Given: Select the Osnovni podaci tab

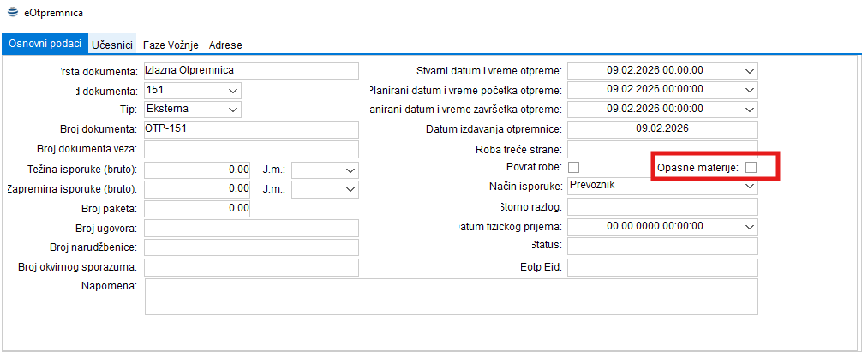Looking at the screenshot, I should point(45,44).
